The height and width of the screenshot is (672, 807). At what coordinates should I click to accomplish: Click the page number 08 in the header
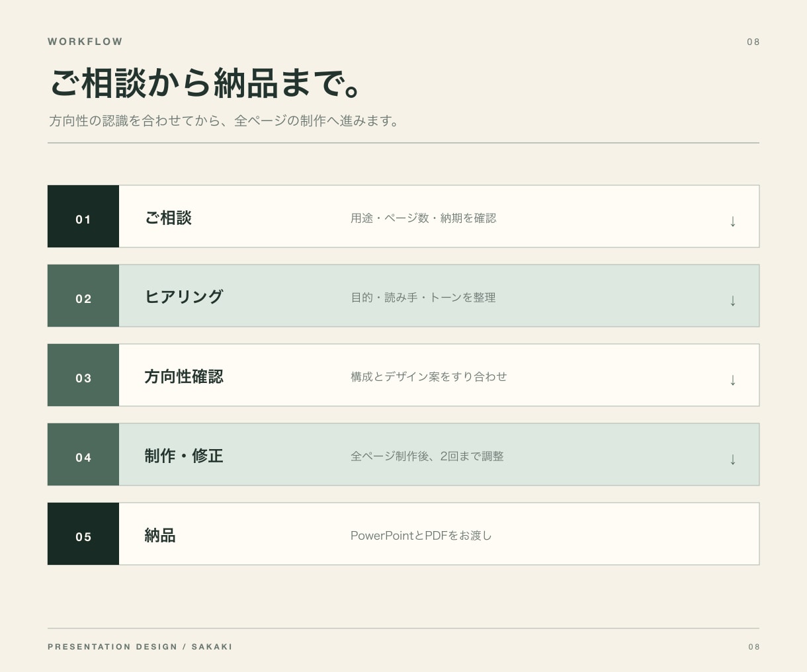tap(753, 42)
